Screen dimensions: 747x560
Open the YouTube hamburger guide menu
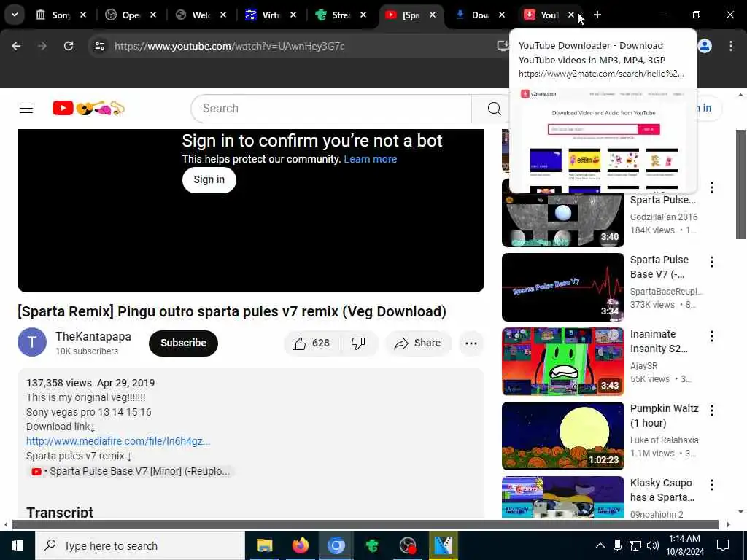point(26,109)
